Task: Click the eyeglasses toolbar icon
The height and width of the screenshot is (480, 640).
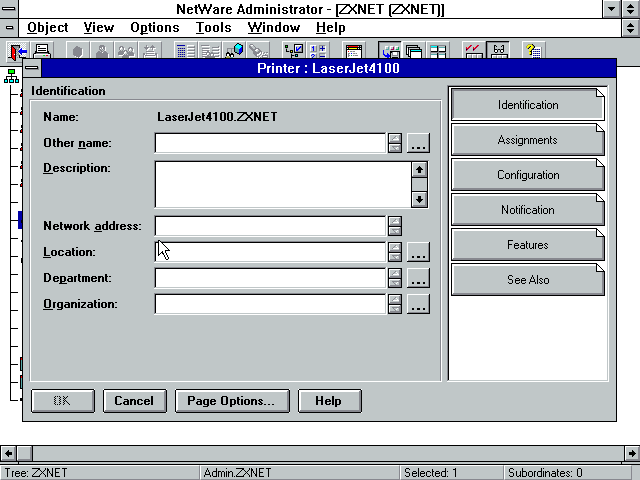Action: click(x=498, y=51)
